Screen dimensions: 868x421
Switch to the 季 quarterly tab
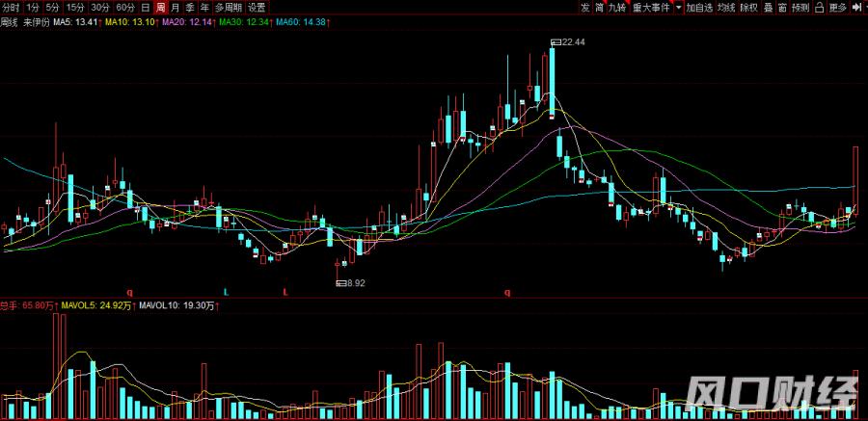click(190, 8)
